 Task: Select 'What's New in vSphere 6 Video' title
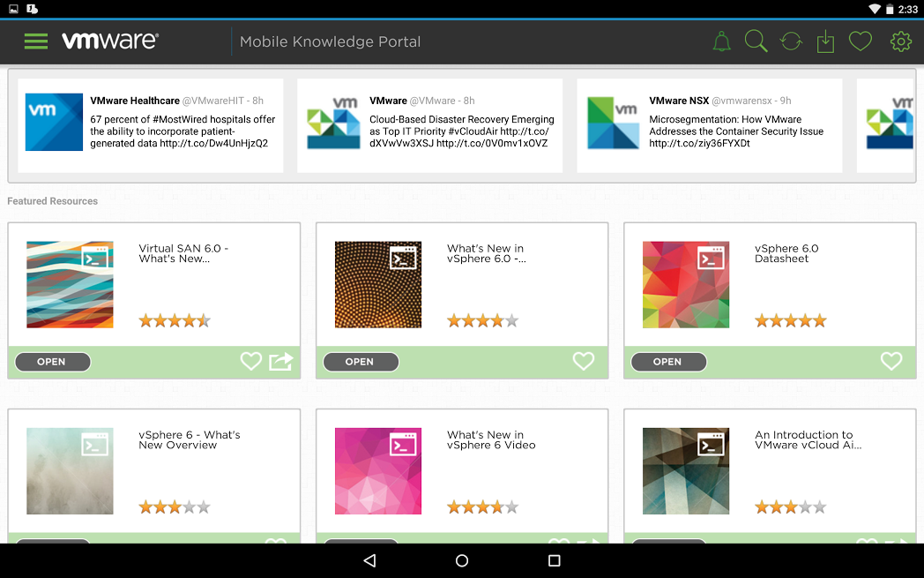point(491,440)
